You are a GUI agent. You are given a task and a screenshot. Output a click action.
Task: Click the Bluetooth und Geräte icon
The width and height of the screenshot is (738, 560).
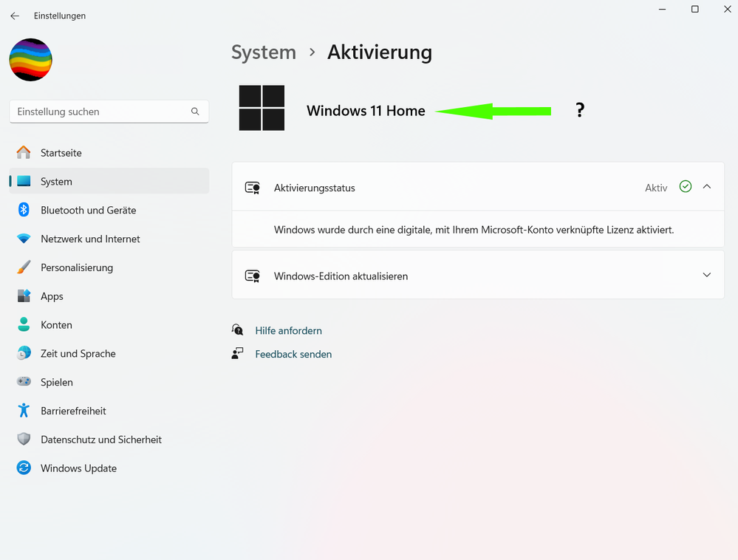[x=24, y=210]
